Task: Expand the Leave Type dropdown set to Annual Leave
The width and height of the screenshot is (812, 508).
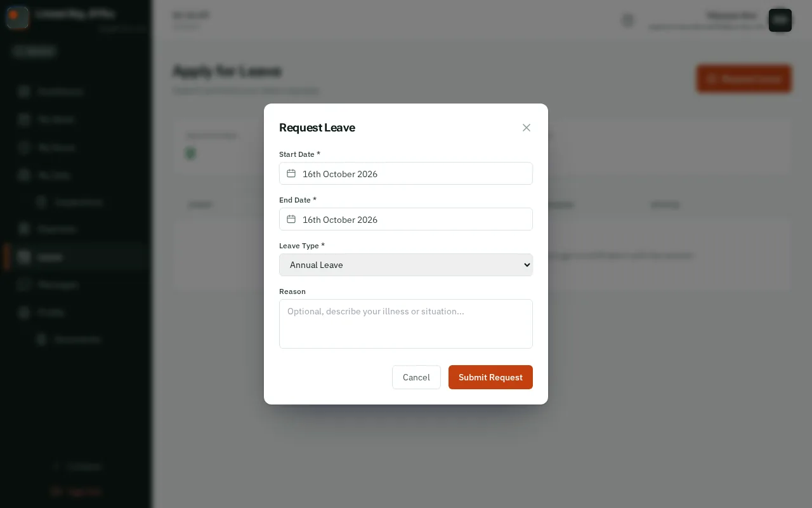Action: 406,265
